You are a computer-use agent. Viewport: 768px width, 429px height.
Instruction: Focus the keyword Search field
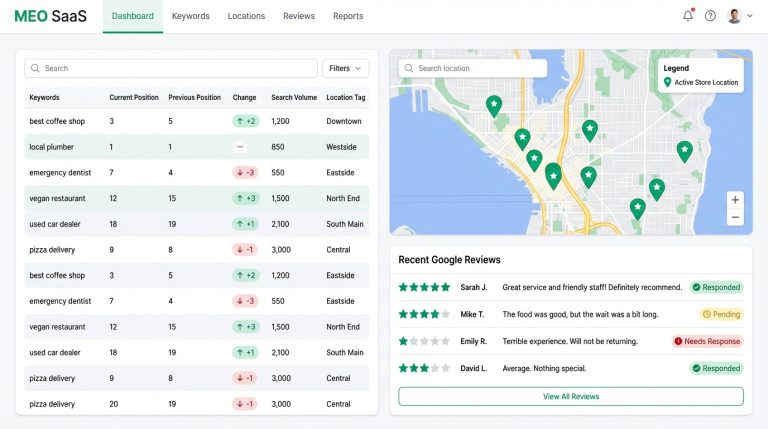pyautogui.click(x=170, y=69)
